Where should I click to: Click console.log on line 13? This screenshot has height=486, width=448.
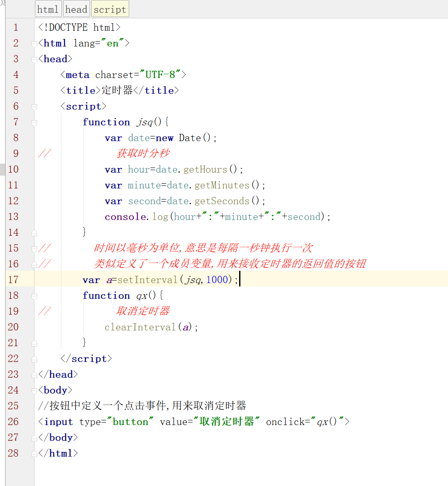click(136, 217)
